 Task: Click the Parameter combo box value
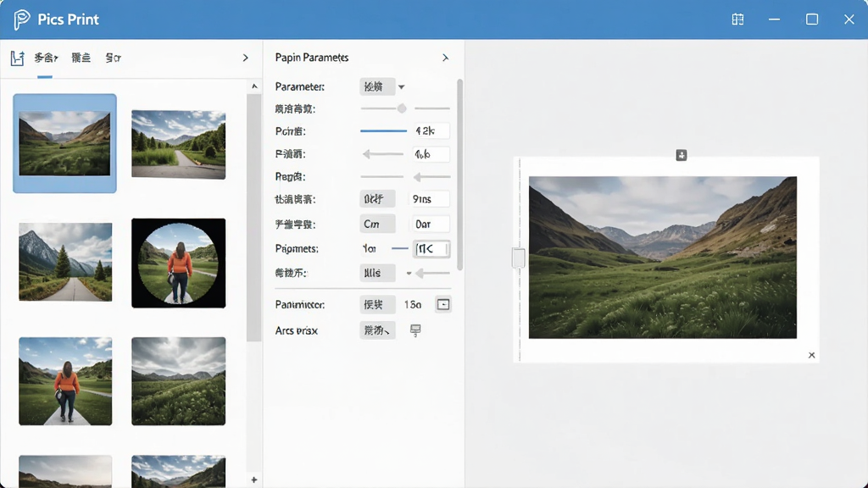(x=377, y=87)
